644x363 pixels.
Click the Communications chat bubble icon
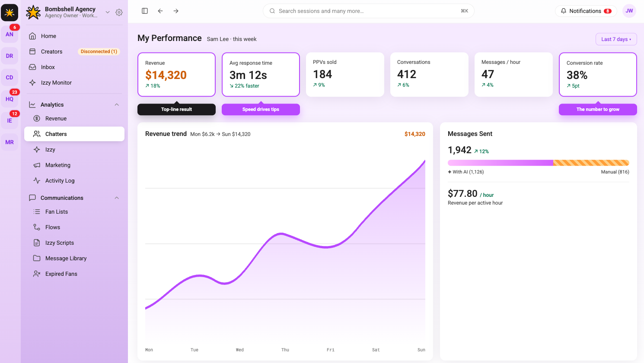click(x=32, y=198)
